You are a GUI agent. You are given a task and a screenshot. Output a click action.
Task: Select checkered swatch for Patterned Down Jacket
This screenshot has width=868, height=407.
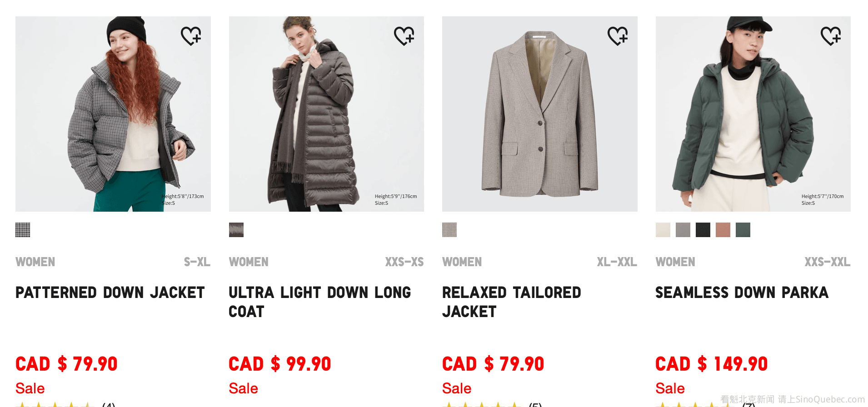click(23, 230)
